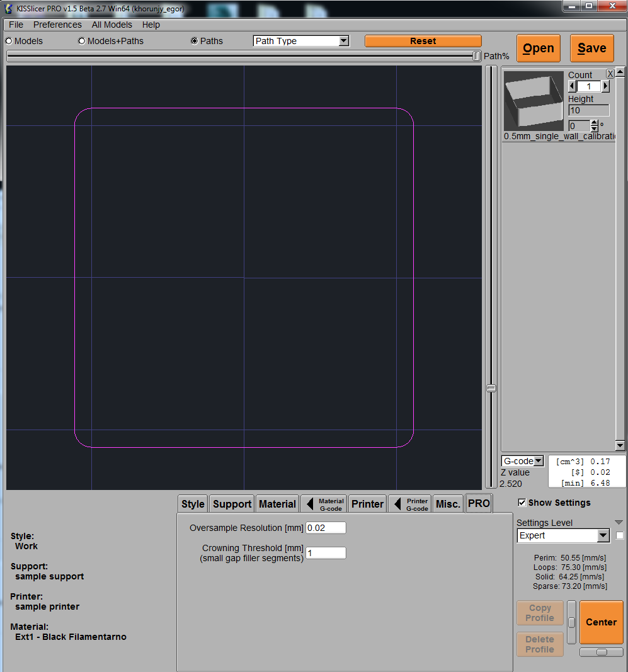Remove the model with the X icon

click(x=610, y=74)
